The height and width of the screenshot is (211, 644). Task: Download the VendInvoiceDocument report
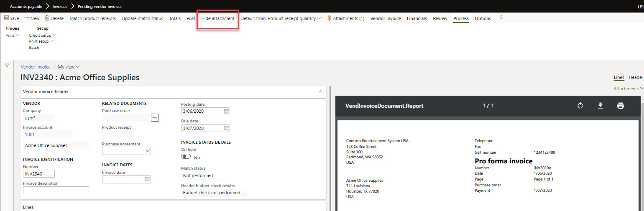click(601, 106)
